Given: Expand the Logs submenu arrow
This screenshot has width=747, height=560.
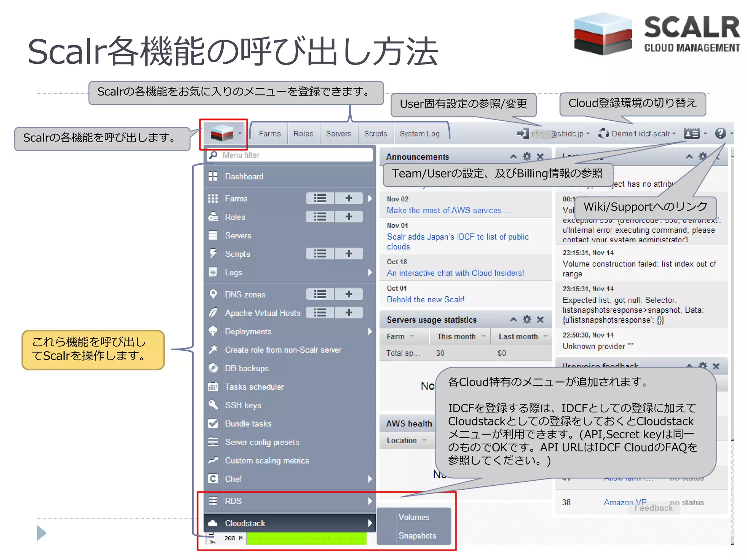Looking at the screenshot, I should 370,272.
